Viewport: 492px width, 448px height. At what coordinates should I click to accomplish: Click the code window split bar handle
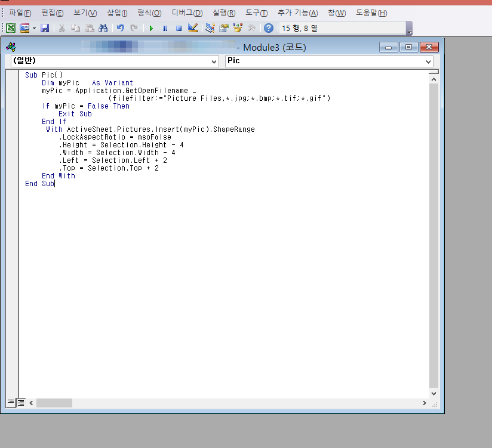point(433,72)
